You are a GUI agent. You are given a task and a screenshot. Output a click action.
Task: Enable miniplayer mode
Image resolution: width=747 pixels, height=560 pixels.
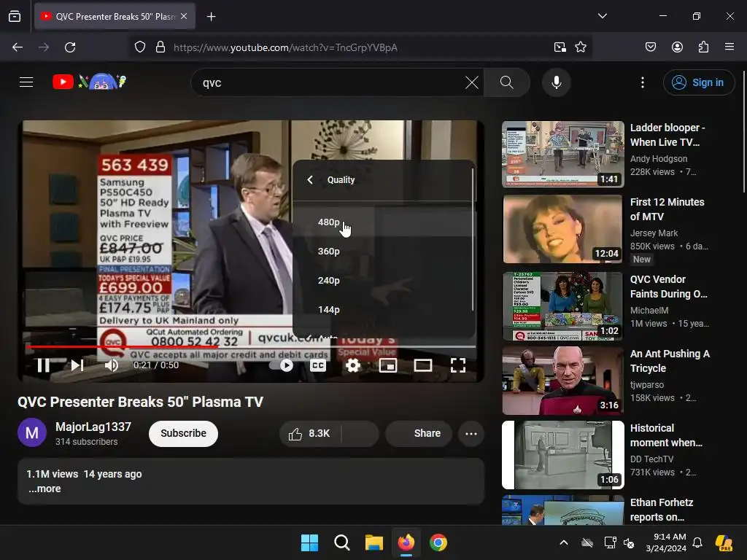[388, 365]
